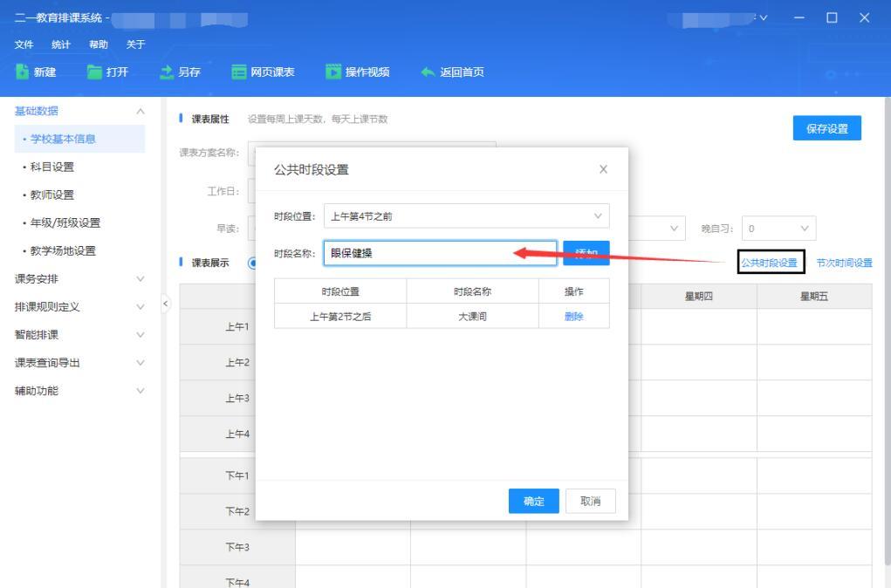
Task: Open the 文件 menu
Action: (x=24, y=44)
